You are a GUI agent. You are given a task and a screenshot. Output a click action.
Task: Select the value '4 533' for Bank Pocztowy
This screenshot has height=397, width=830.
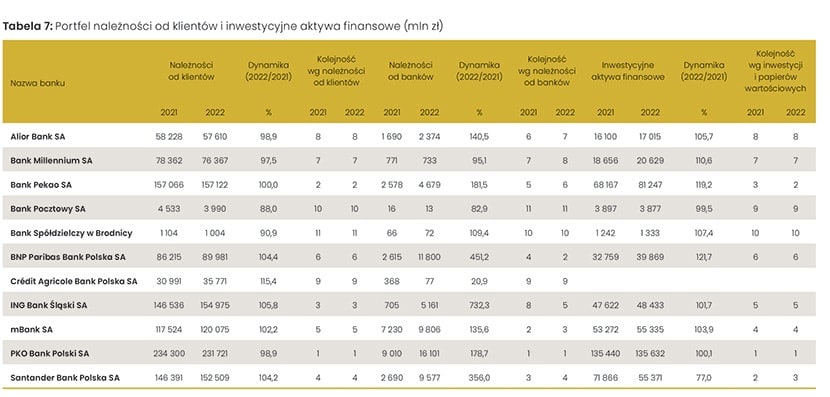(x=169, y=209)
